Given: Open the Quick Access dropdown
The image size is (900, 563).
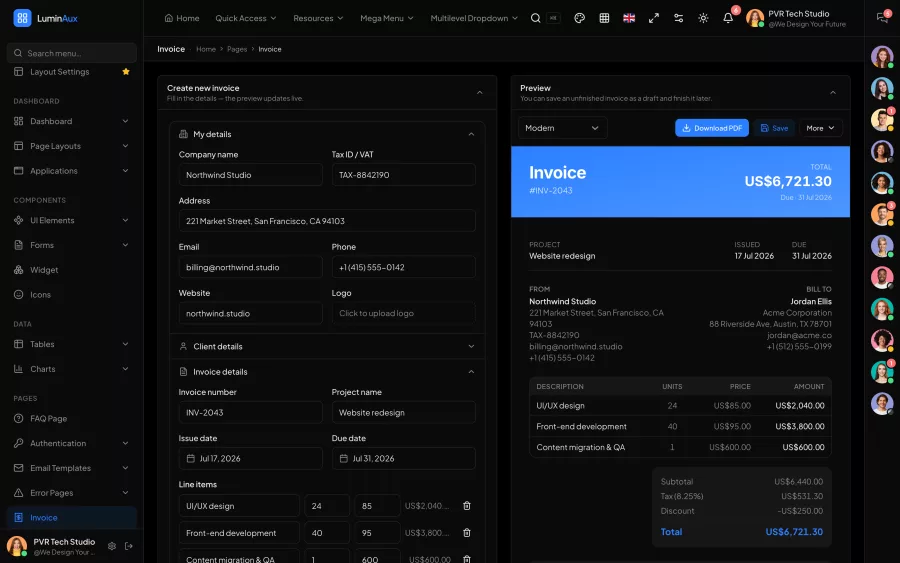Looking at the screenshot, I should click(x=246, y=18).
